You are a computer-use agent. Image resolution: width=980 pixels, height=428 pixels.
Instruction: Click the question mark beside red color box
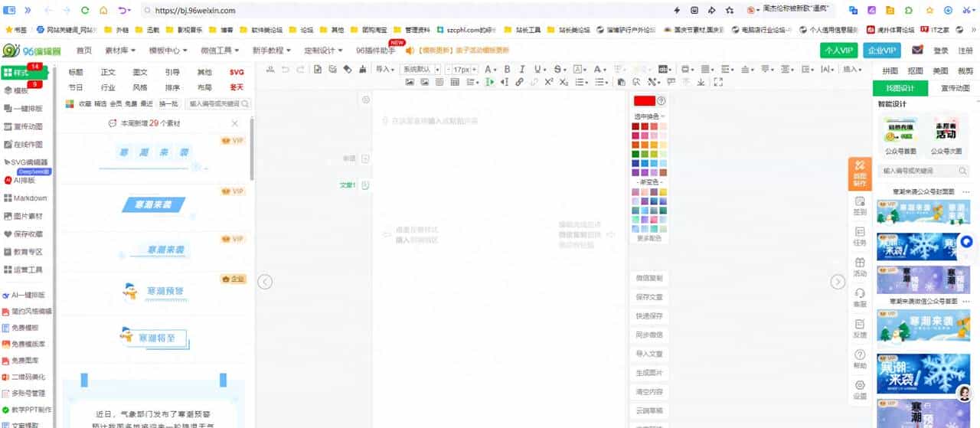tap(661, 100)
